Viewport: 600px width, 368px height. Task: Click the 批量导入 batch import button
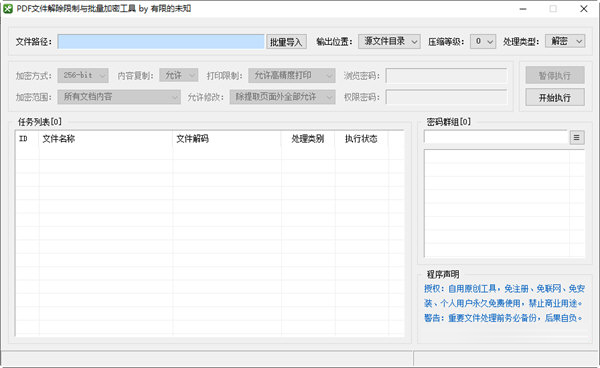coord(286,42)
